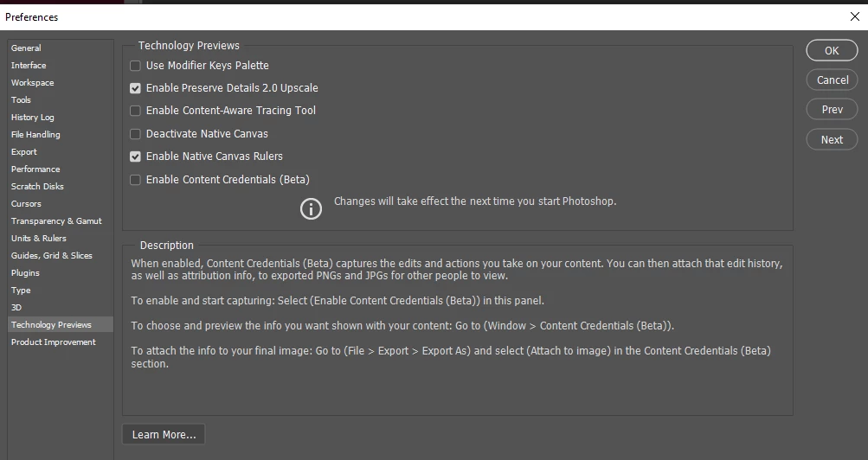Switch to Export preferences
Screen dimensions: 868x460
click(x=61, y=151)
